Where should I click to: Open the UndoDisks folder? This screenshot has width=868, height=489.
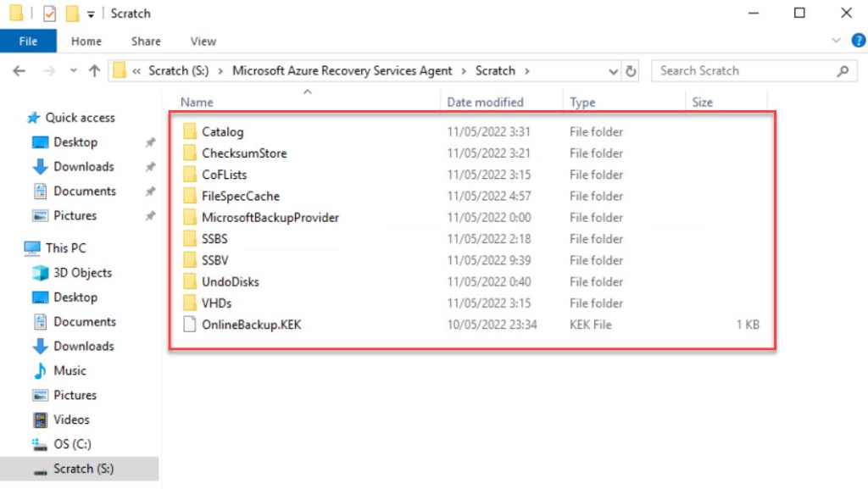(x=230, y=282)
